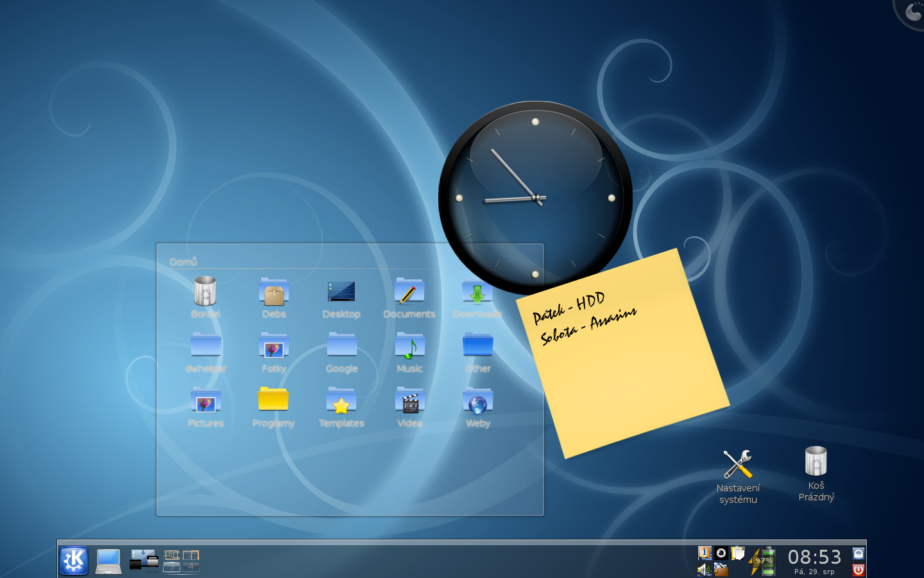Click the analog clock widget
This screenshot has width=924, height=578.
click(535, 198)
